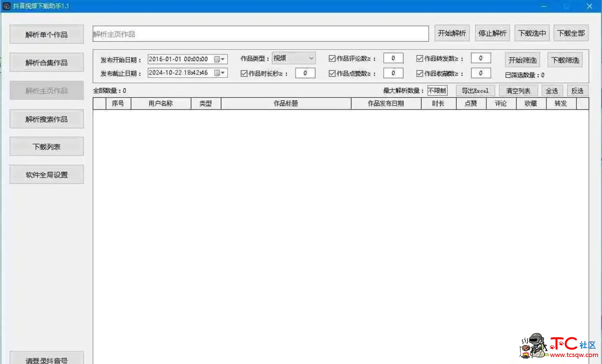This screenshot has height=364, width=602.
Task: Click 评论 column header
Action: [501, 103]
